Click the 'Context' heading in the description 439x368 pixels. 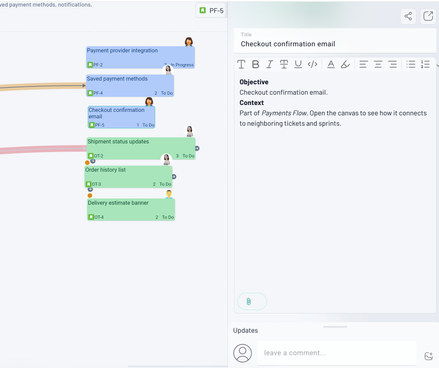[x=251, y=103]
